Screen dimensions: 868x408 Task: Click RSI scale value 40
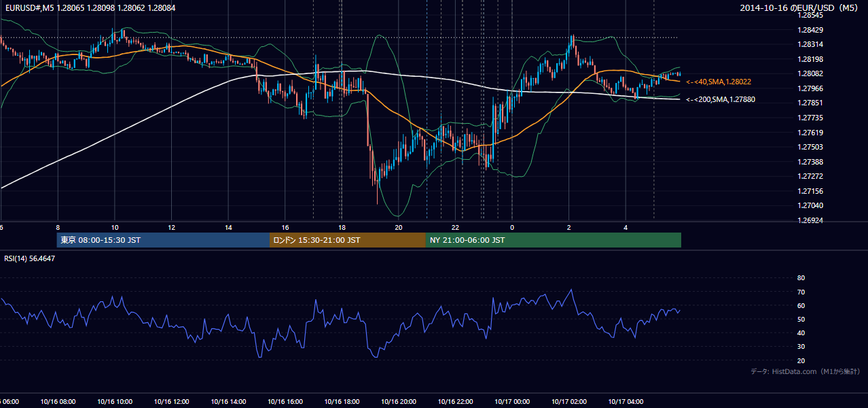[x=801, y=333]
